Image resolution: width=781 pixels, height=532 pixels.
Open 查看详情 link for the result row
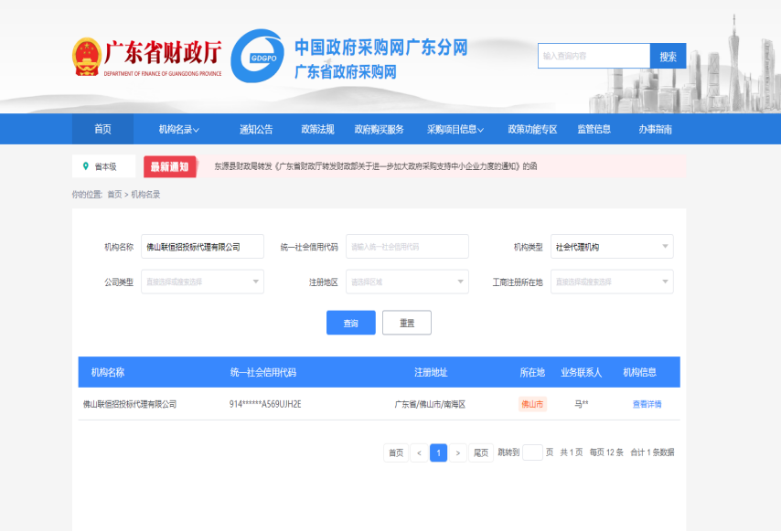click(x=647, y=404)
